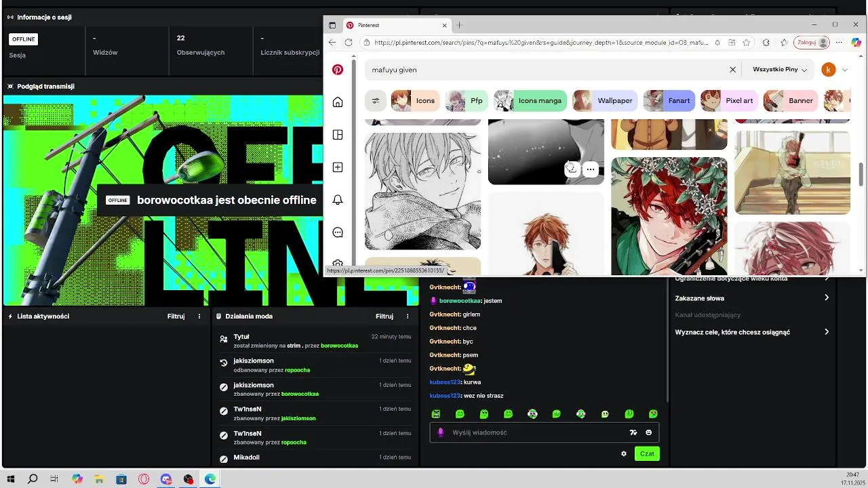Open Filtruj in Lista aktywności panel
Viewport: 868px width, 488px height.
point(176,317)
